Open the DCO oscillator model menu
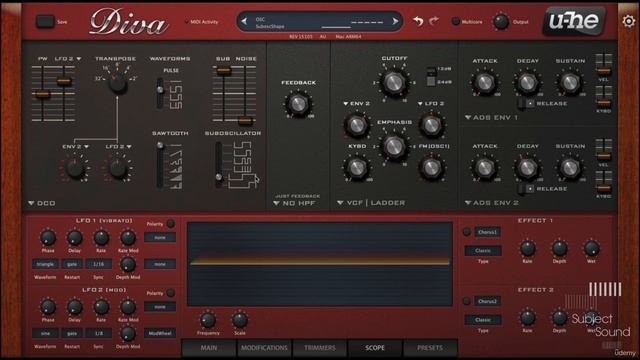 (x=42, y=203)
